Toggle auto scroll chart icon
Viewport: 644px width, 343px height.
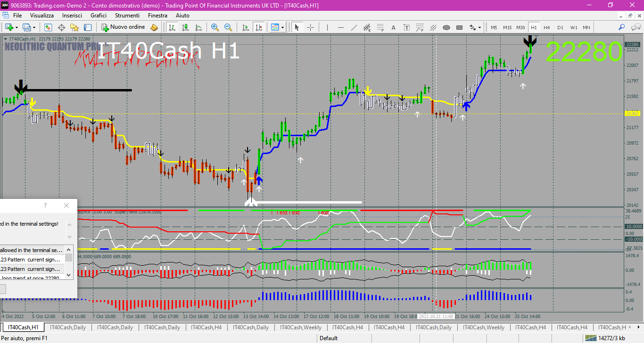[245, 27]
